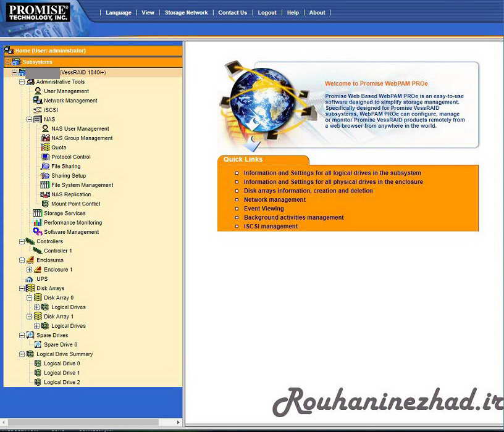Click the Home administrator icon
This screenshot has width=504, height=432.
pos(9,50)
